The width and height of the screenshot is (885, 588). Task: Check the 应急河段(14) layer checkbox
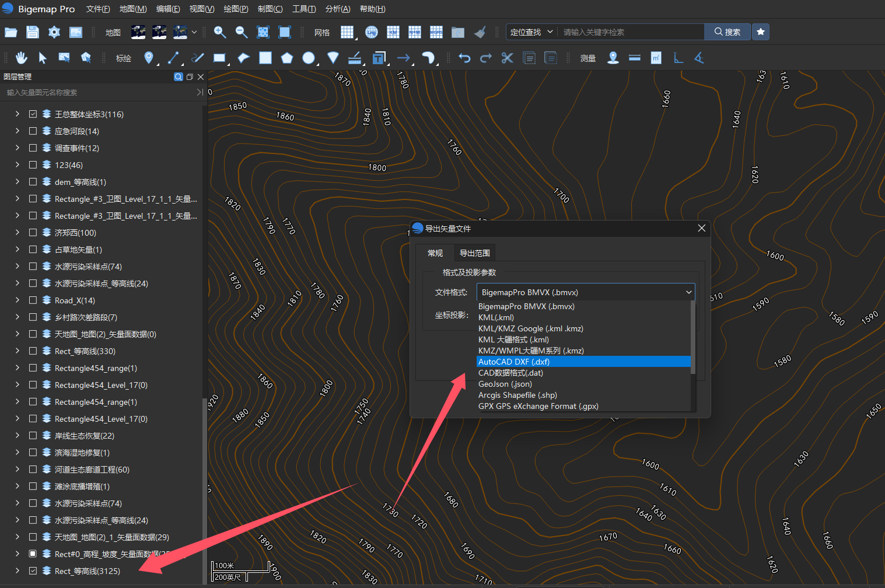click(33, 131)
